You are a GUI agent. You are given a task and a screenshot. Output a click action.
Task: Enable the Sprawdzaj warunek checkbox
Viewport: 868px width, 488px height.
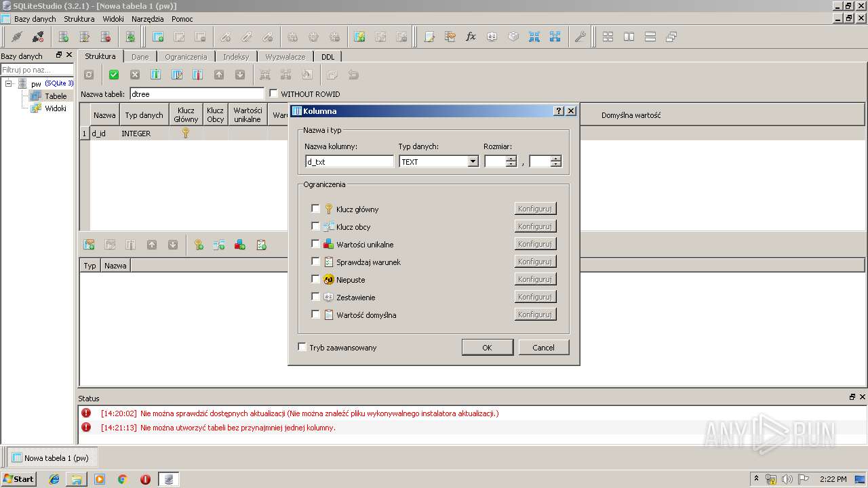point(315,262)
